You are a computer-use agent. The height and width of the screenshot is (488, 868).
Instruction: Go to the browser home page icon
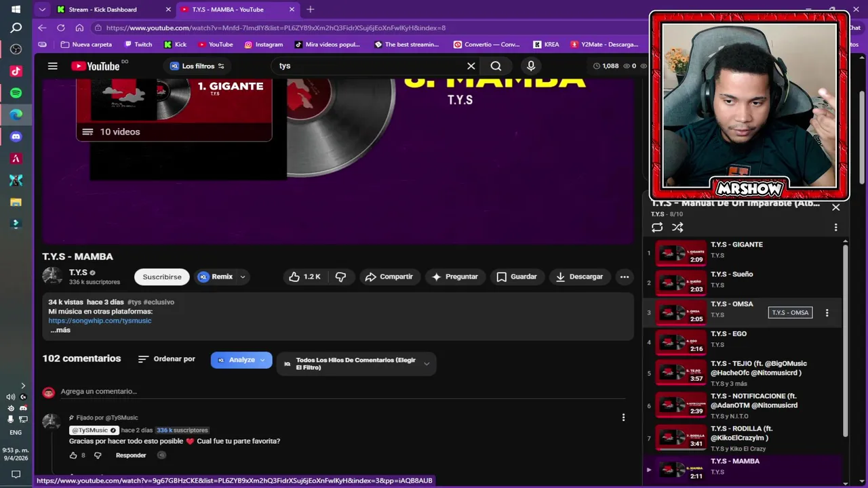[79, 28]
